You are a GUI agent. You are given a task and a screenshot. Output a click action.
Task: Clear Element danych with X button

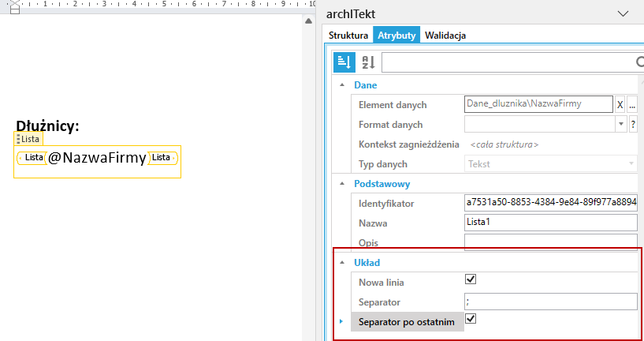point(620,105)
